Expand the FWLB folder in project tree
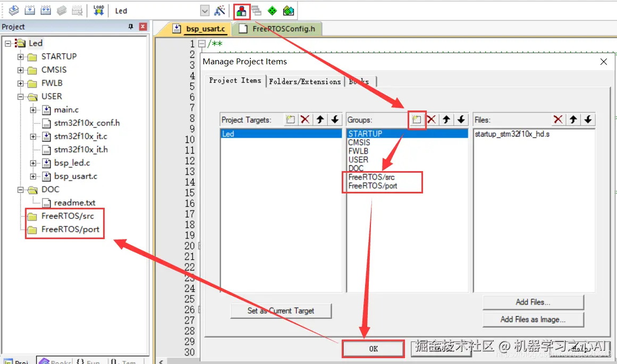The height and width of the screenshot is (364, 617). click(21, 83)
